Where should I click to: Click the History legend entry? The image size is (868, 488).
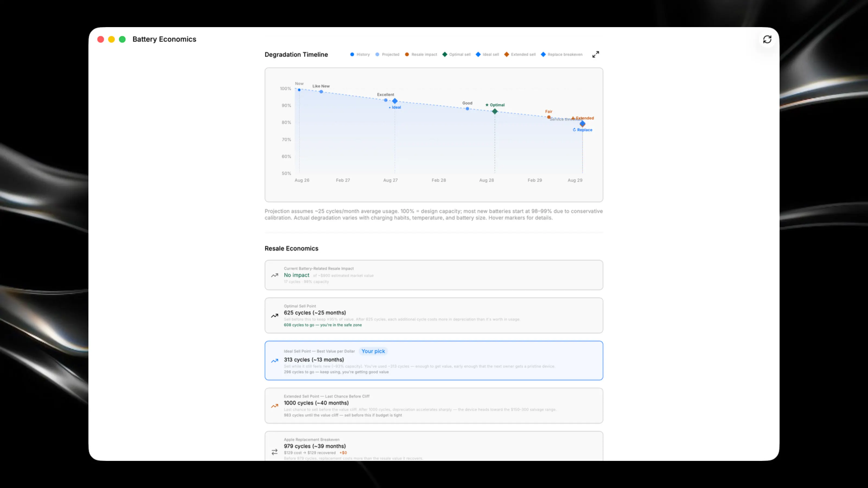coord(360,54)
